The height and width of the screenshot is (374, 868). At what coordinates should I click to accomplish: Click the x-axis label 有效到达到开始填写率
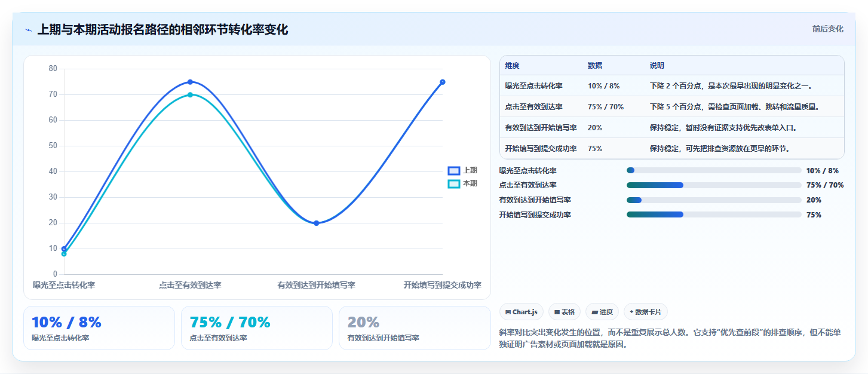click(x=317, y=285)
